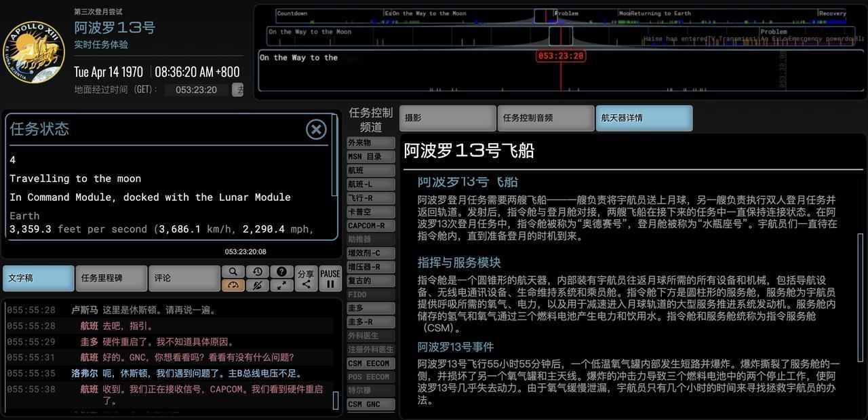
Task: Click the 指挥与服务模块 heading
Action: click(x=459, y=263)
